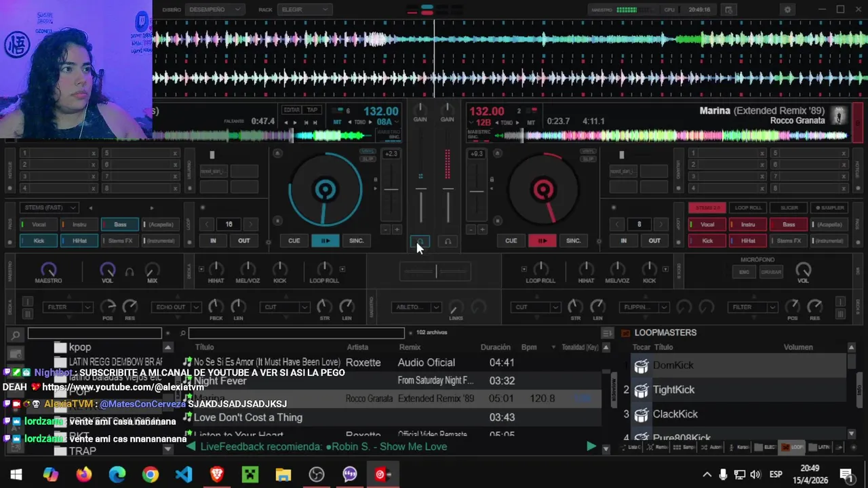Toggle the Vocal stem on left deck

click(x=39, y=224)
